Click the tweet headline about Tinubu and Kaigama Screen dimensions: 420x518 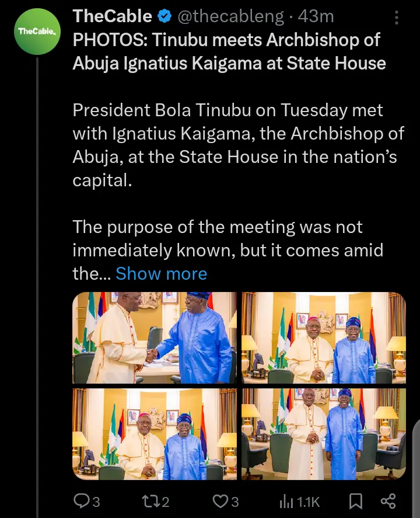click(x=229, y=51)
